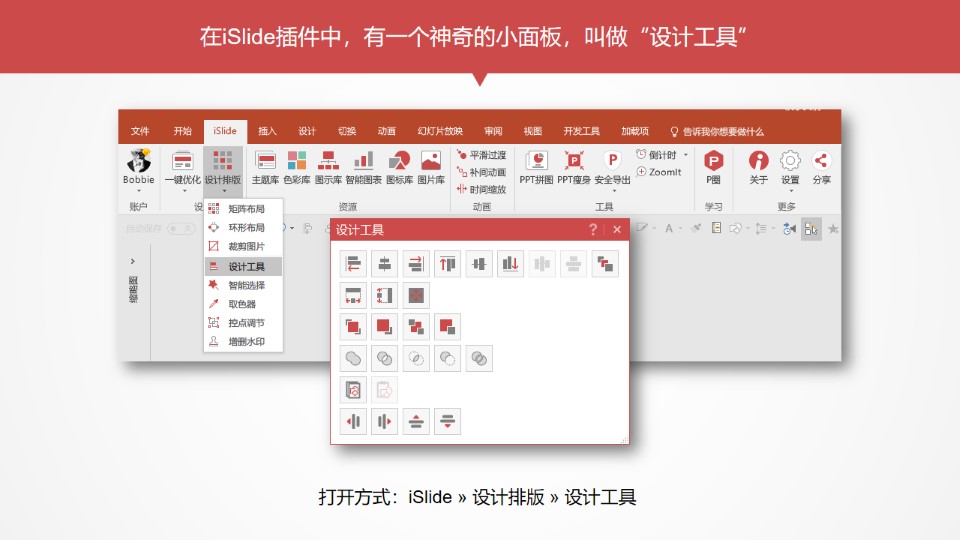The width and height of the screenshot is (960, 540).
Task: Click the 关于 about icon
Action: coord(759,167)
